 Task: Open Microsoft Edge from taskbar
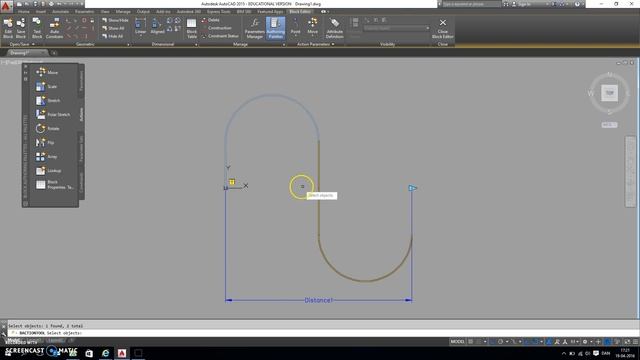[x=105, y=353]
